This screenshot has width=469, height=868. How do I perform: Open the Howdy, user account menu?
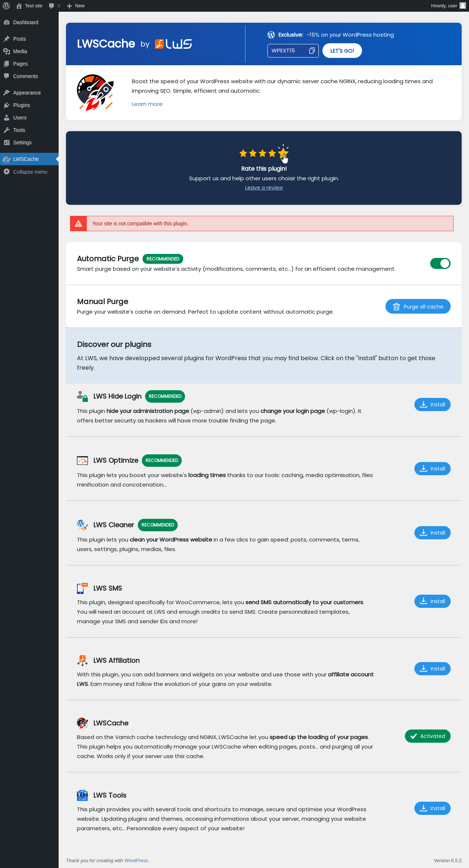(x=444, y=6)
